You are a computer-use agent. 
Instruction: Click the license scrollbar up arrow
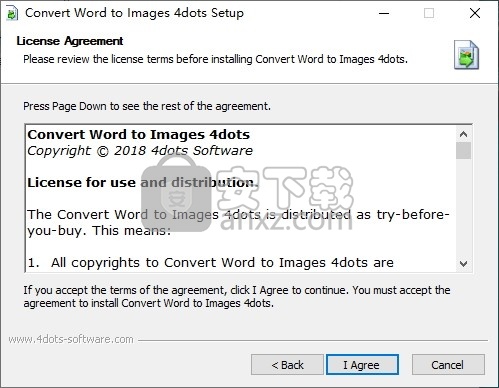pyautogui.click(x=463, y=134)
